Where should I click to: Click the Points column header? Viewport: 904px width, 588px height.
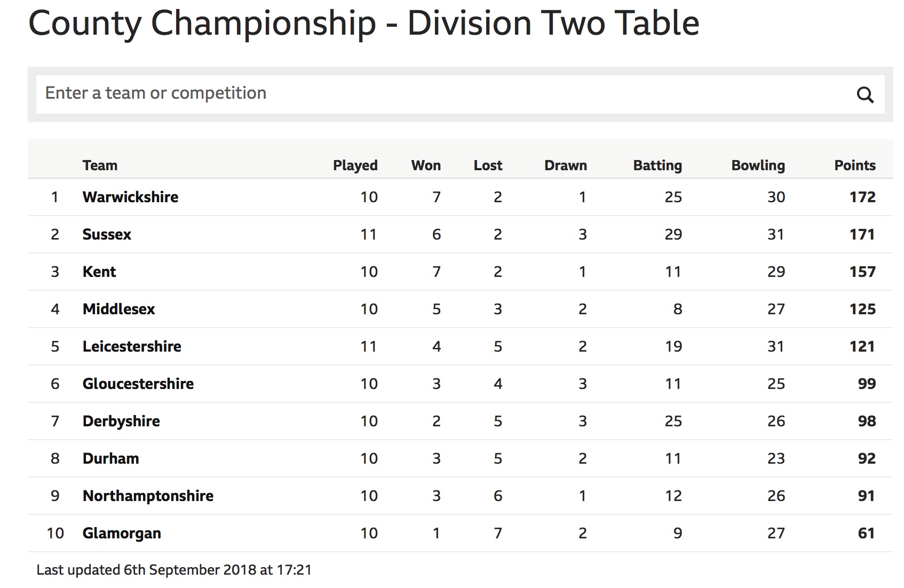[x=855, y=165]
